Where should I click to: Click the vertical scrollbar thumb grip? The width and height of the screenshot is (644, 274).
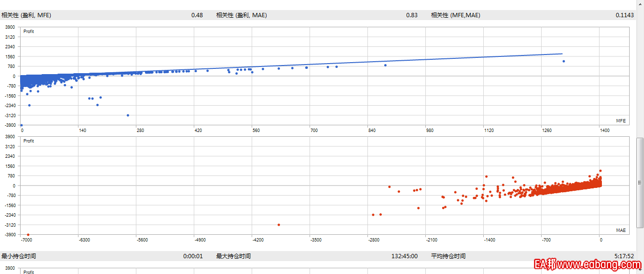pyautogui.click(x=640, y=183)
